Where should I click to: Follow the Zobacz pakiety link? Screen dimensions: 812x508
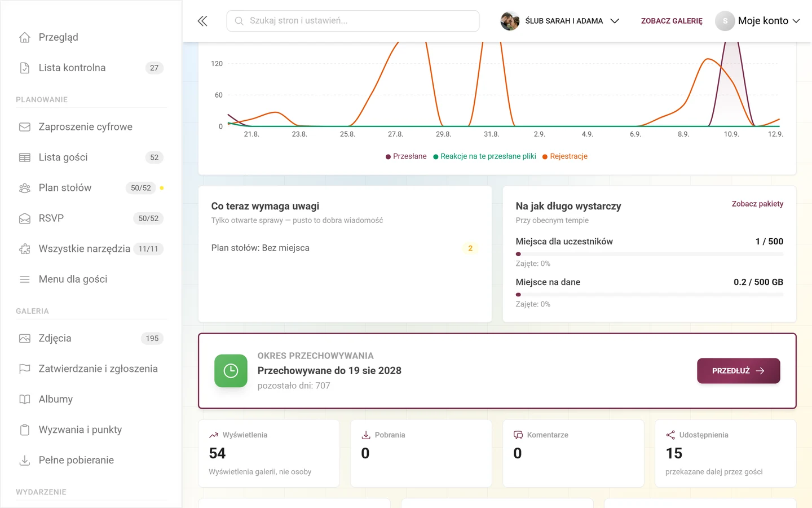[757, 204]
